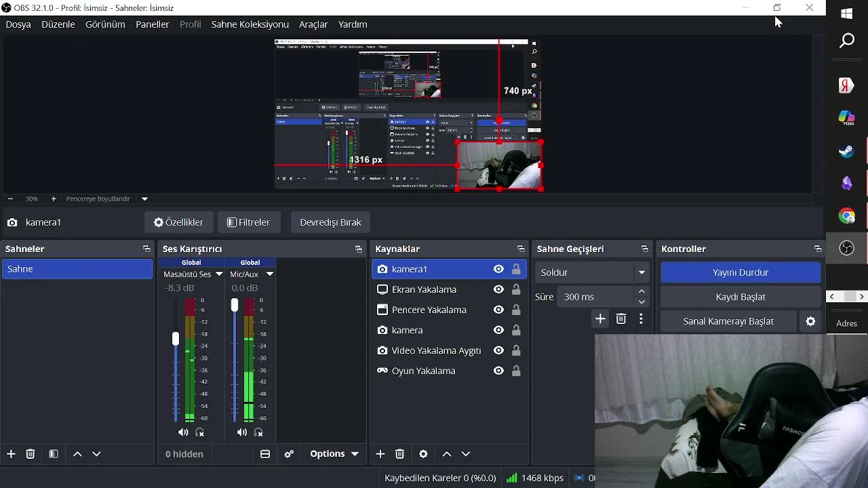Zoom out the preview with minus

pyautogui.click(x=10, y=199)
